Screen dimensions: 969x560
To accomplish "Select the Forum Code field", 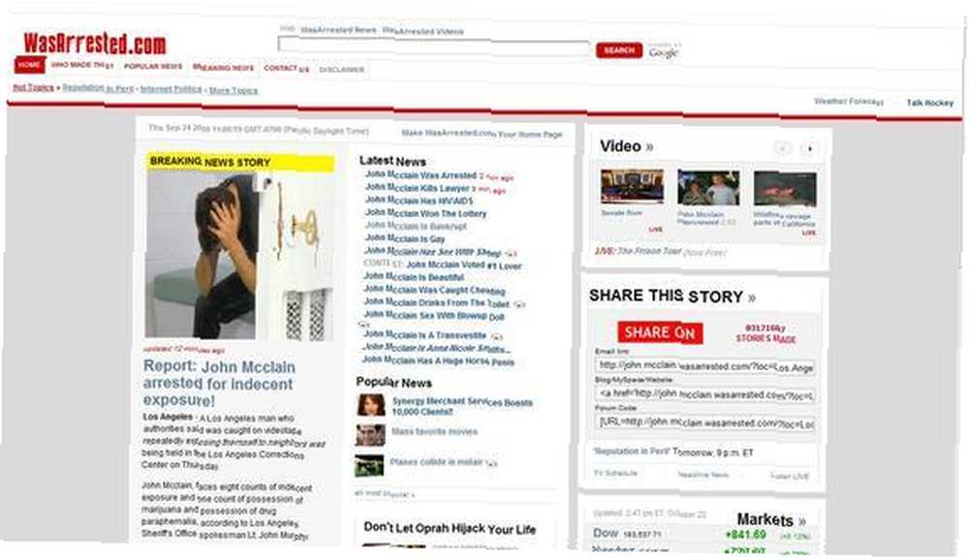I will pos(704,422).
